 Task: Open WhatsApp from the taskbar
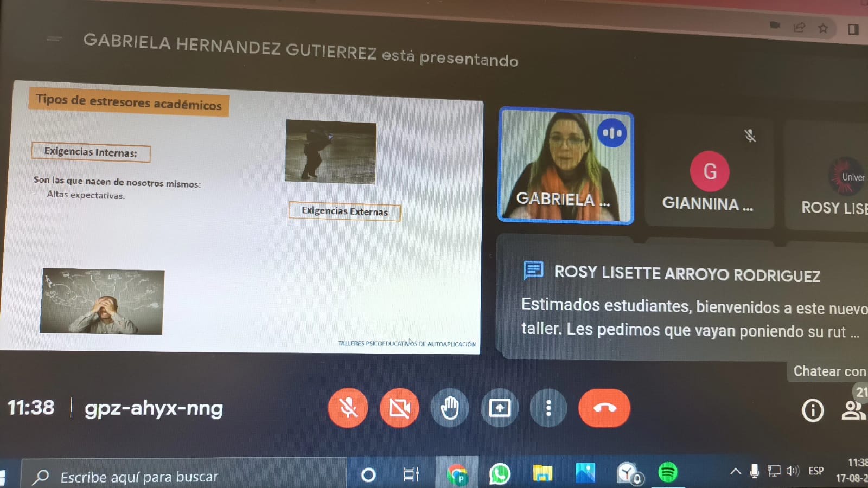pos(500,473)
